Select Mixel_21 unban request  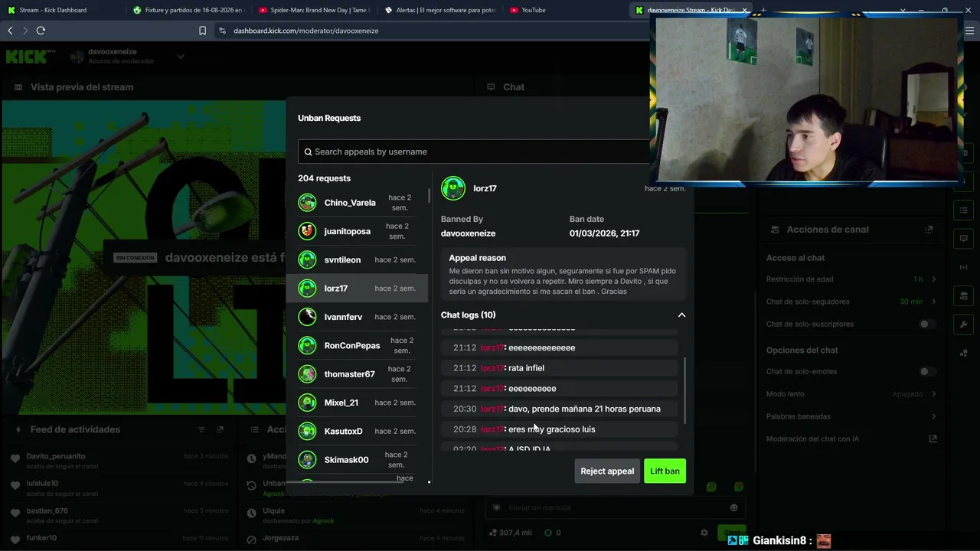click(357, 403)
